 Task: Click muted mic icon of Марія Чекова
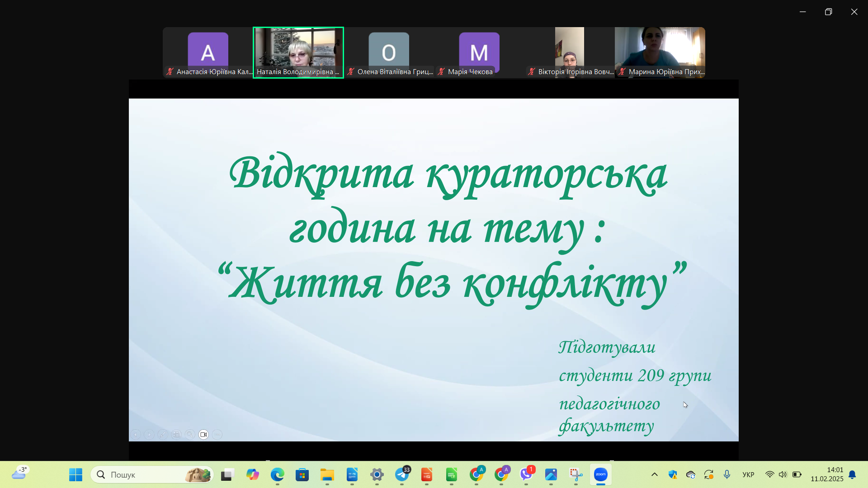(x=441, y=71)
